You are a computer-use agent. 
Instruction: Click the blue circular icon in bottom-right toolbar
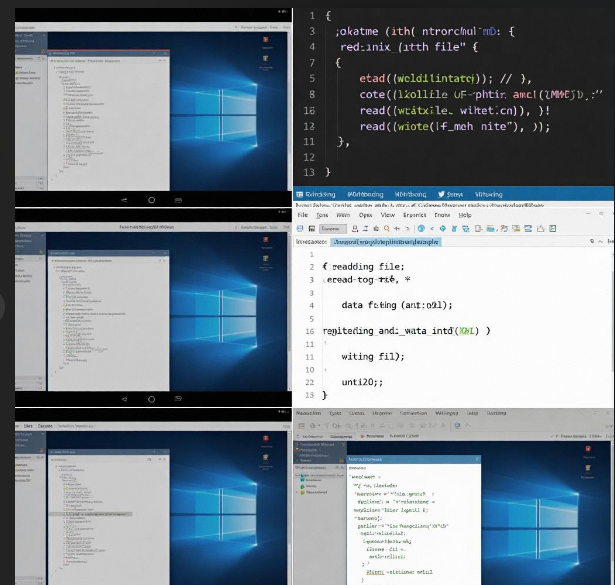click(x=457, y=425)
